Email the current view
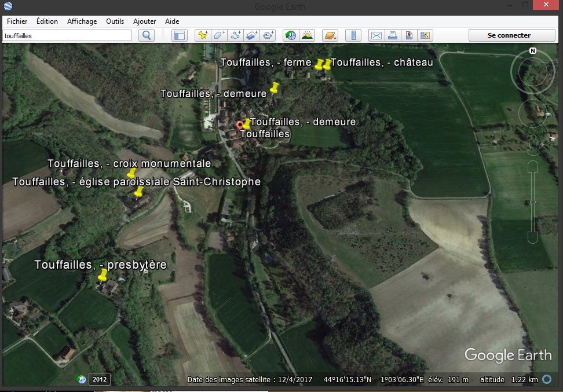Viewport: 563px width, 392px height. click(376, 35)
